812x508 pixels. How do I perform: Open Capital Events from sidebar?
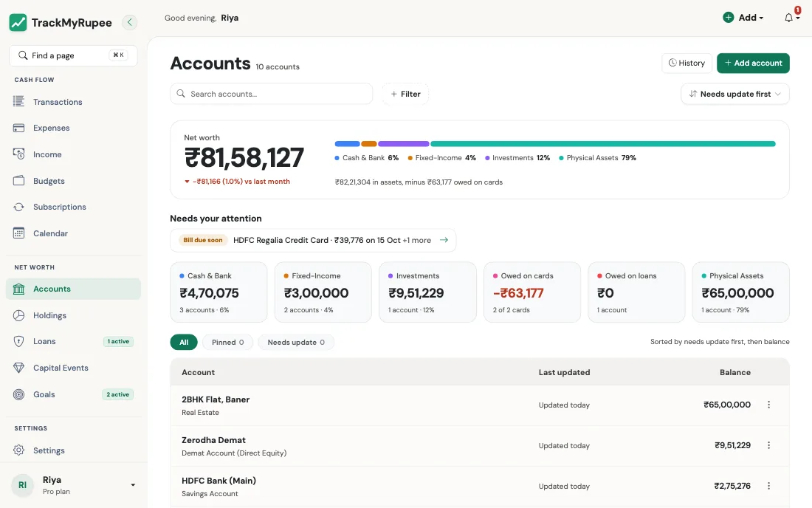coord(73,368)
